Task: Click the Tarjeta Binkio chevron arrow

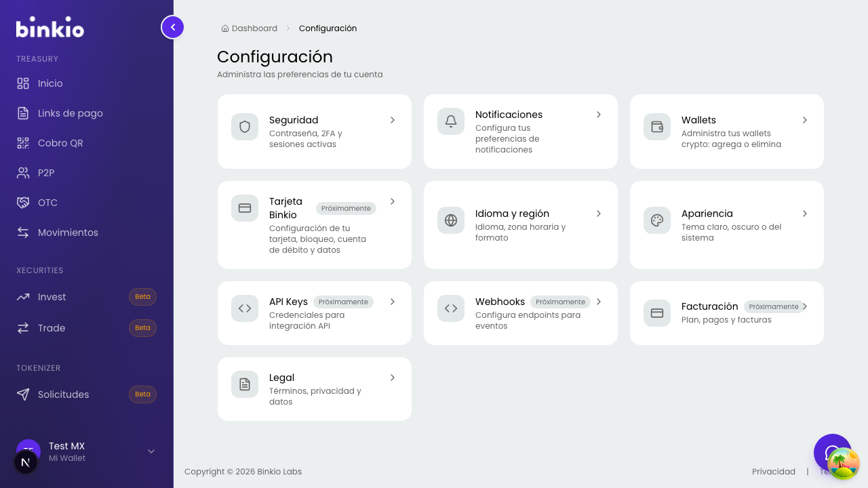Action: 393,201
